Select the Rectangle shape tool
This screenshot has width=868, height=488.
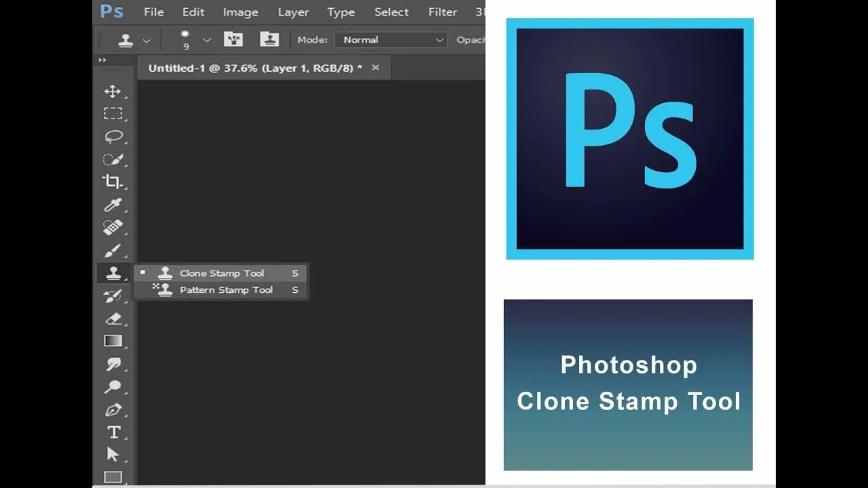pyautogui.click(x=113, y=477)
